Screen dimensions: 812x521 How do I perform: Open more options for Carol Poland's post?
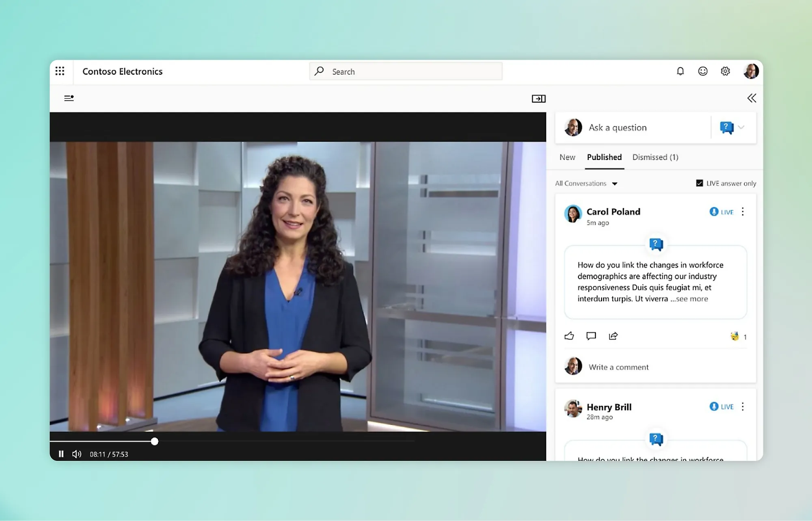[x=743, y=212]
